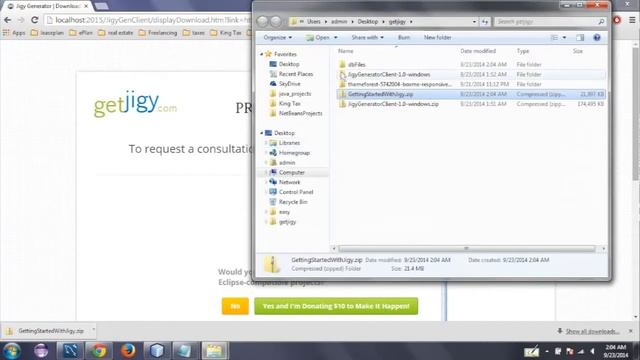Click orange No button on webpage

click(235, 306)
